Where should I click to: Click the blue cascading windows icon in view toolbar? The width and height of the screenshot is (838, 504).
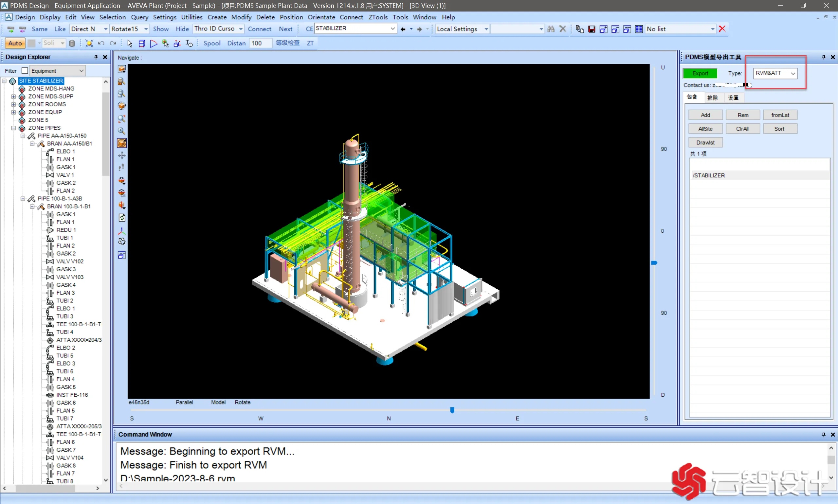[x=121, y=255]
